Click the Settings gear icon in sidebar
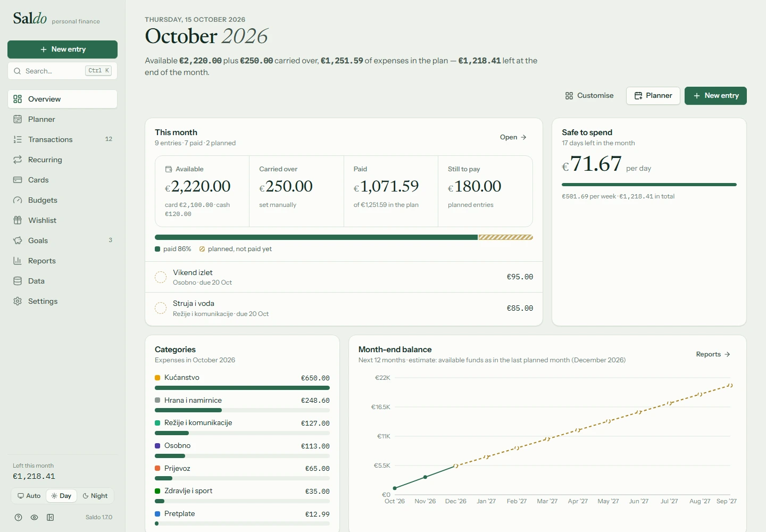766x532 pixels. coord(18,301)
